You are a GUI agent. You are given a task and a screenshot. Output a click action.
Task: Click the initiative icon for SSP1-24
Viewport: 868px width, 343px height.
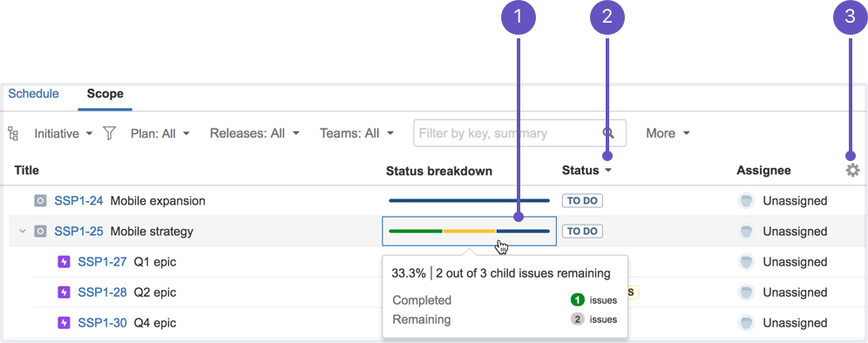40,201
